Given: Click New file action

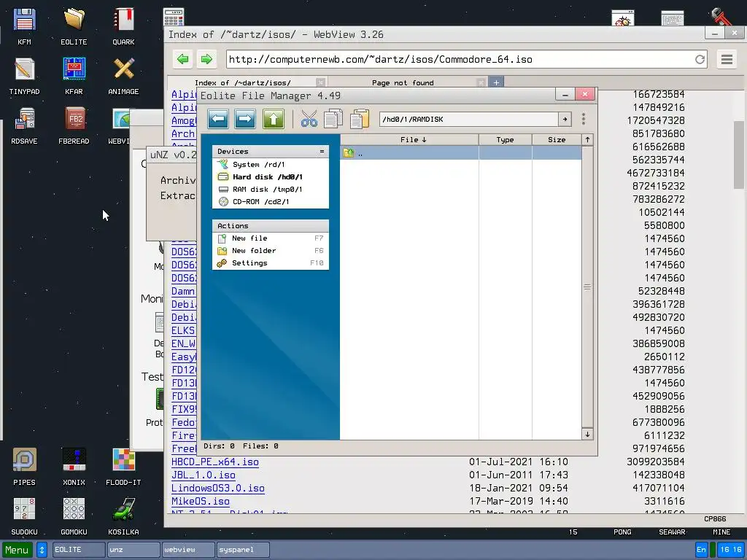Looking at the screenshot, I should (x=271, y=238).
